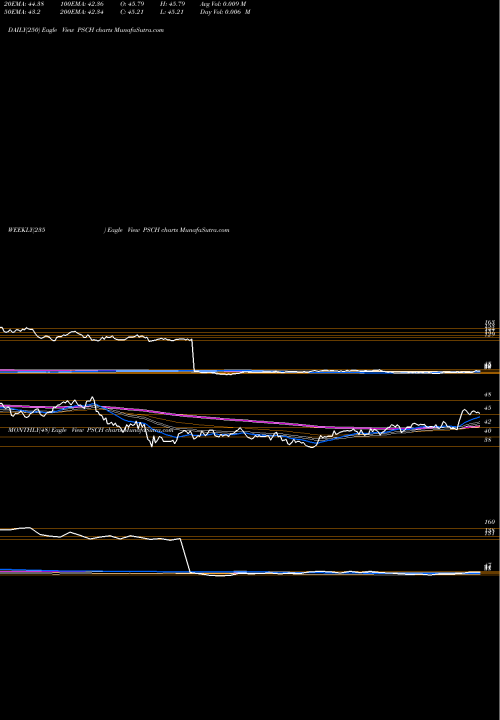Screen dimensions: 500x720
Task: Click the low price L: 45.21
Action: [x=173, y=12]
